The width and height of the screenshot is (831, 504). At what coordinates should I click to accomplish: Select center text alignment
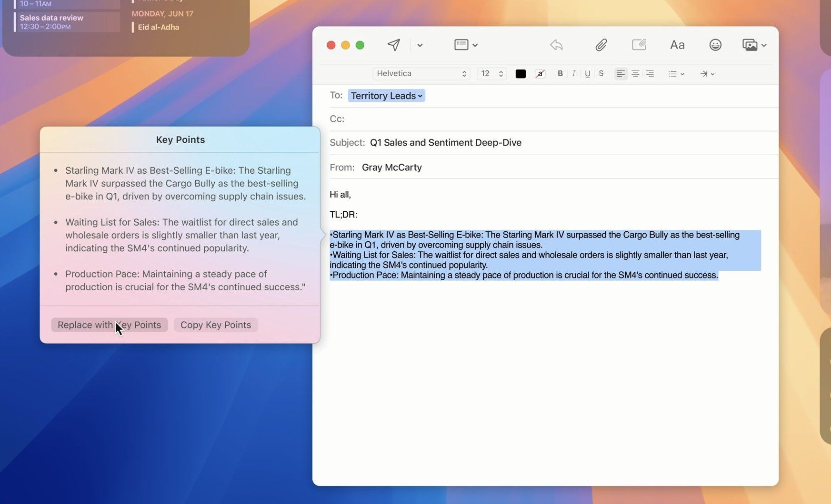pos(635,74)
